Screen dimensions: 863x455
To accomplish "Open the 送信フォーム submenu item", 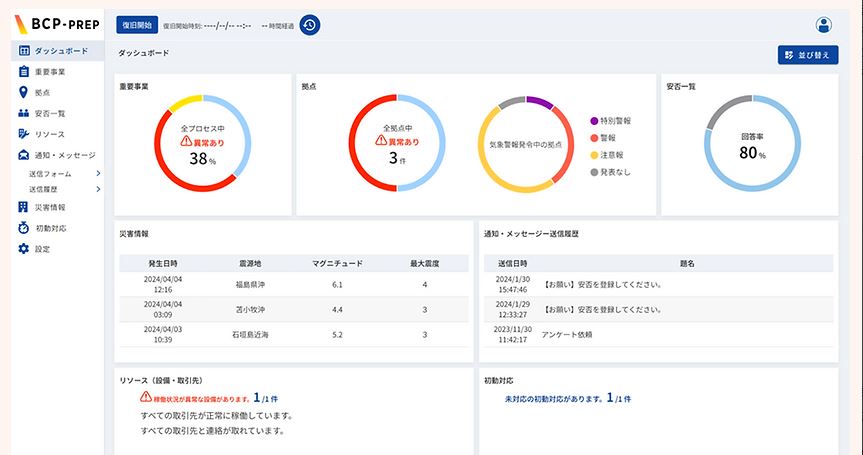I will 49,174.
